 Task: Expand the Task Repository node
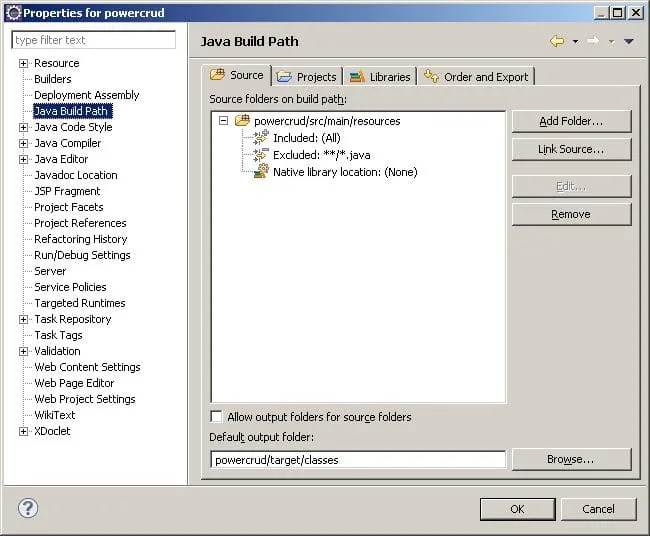pyautogui.click(x=24, y=319)
